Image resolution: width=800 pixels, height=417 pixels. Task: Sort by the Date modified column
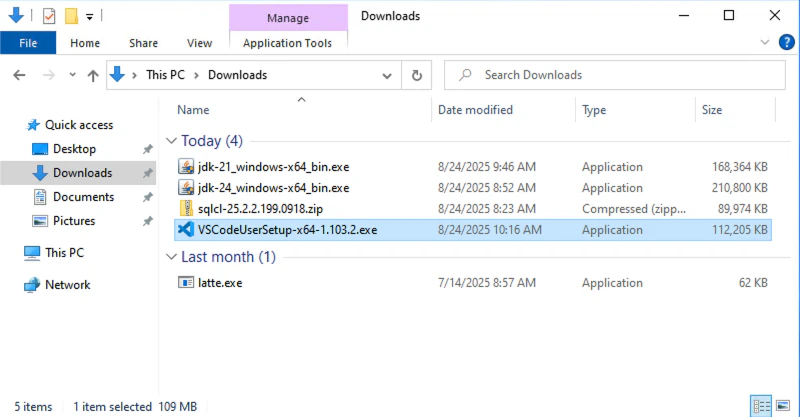475,110
